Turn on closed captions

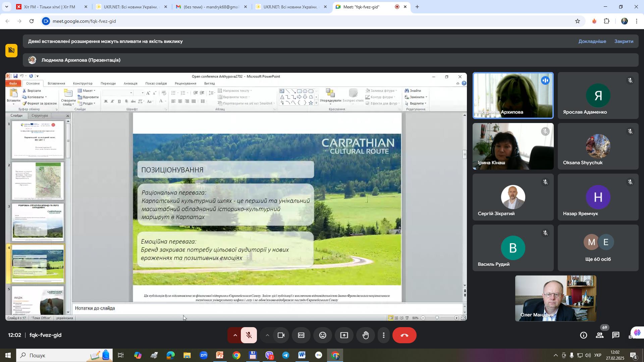pyautogui.click(x=301, y=336)
